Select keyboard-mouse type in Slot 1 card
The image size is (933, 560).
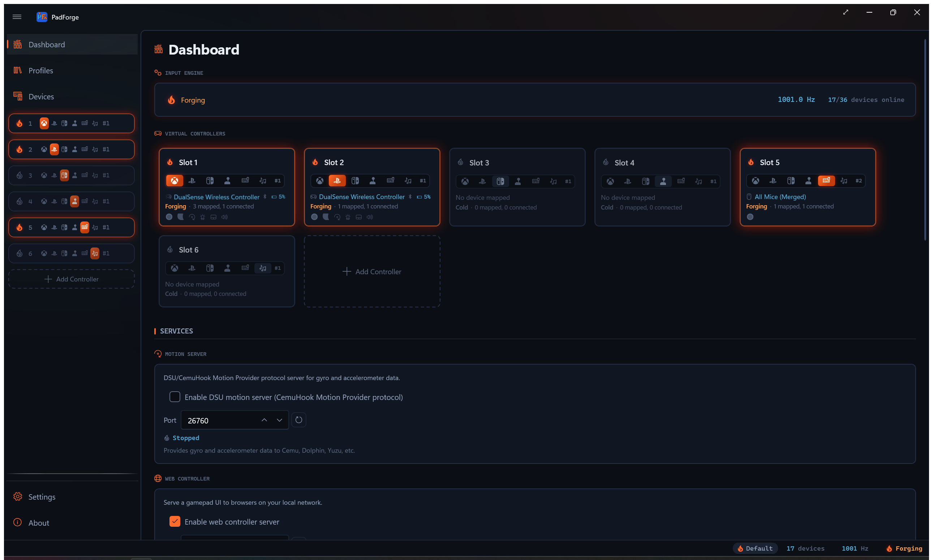[x=245, y=181]
